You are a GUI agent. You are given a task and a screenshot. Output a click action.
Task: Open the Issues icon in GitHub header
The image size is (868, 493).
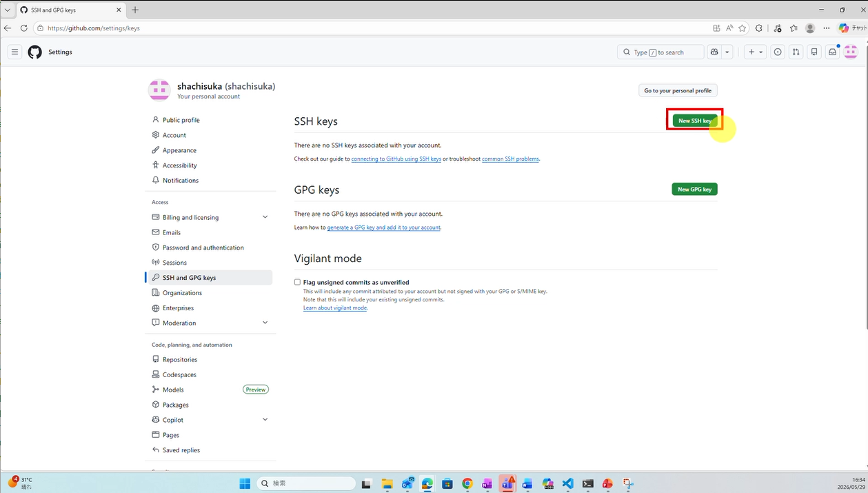pyautogui.click(x=778, y=52)
